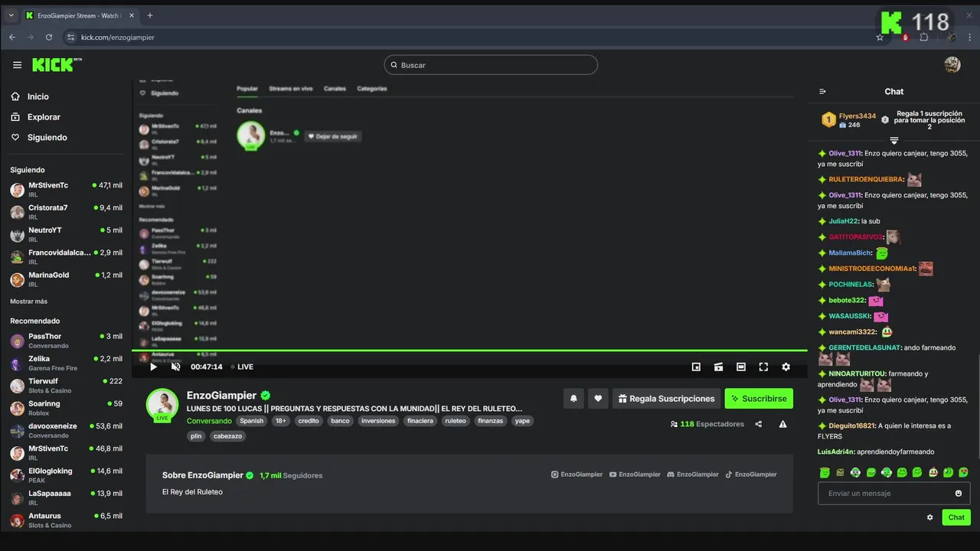
Task: Focus the Enviar un mensaje field
Action: [x=893, y=493]
